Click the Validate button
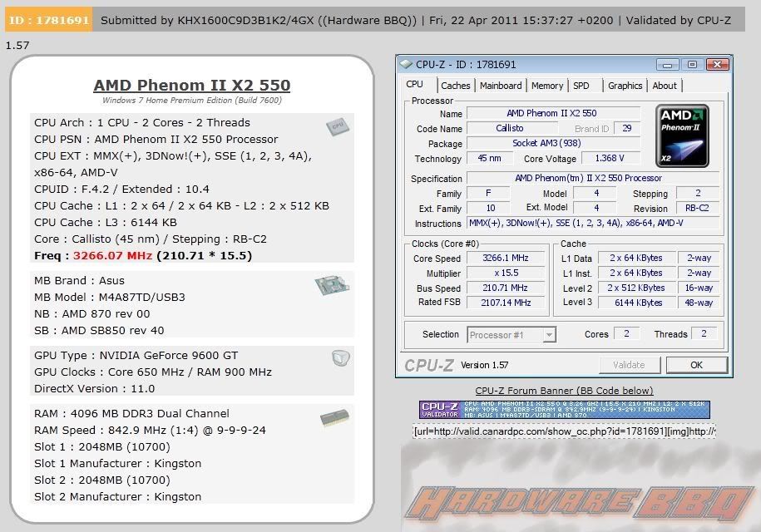The height and width of the screenshot is (532, 761). coord(630,365)
